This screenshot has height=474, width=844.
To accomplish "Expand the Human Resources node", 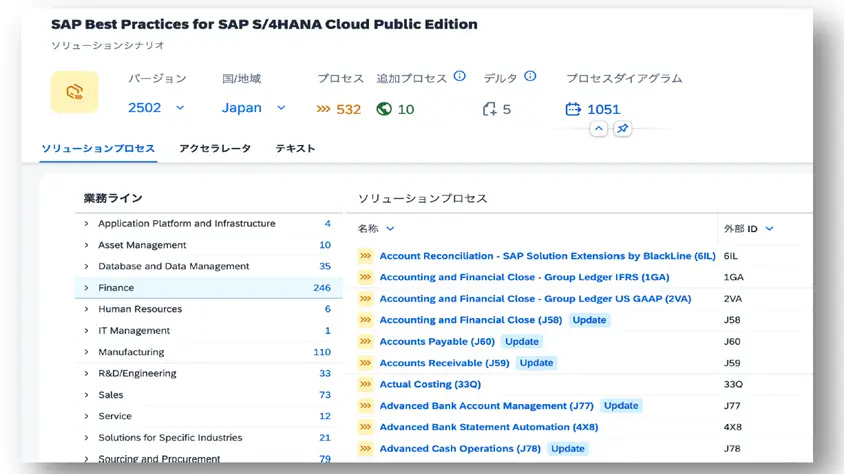I will [86, 309].
